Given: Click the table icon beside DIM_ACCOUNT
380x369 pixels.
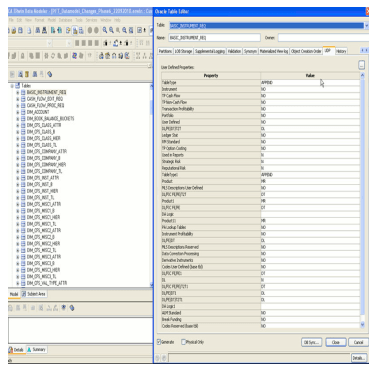Looking at the screenshot, I should (23, 112).
